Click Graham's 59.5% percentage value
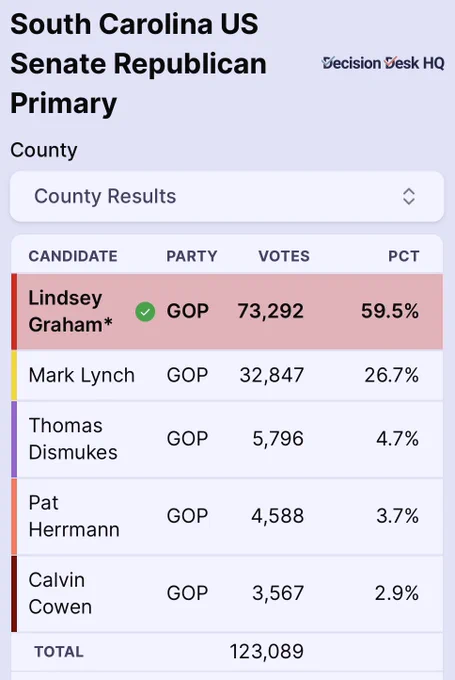Viewport: 455px width, 680px height. coord(390,311)
